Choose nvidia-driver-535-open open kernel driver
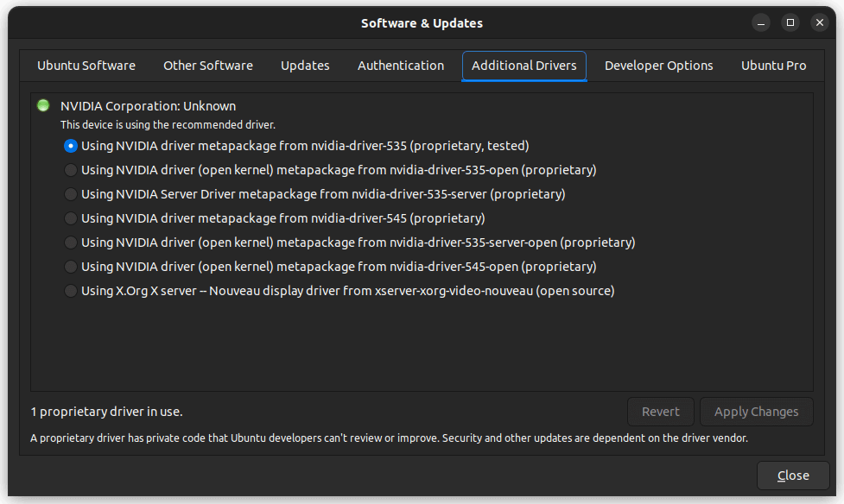Viewport: 844px width, 504px height. coord(71,170)
